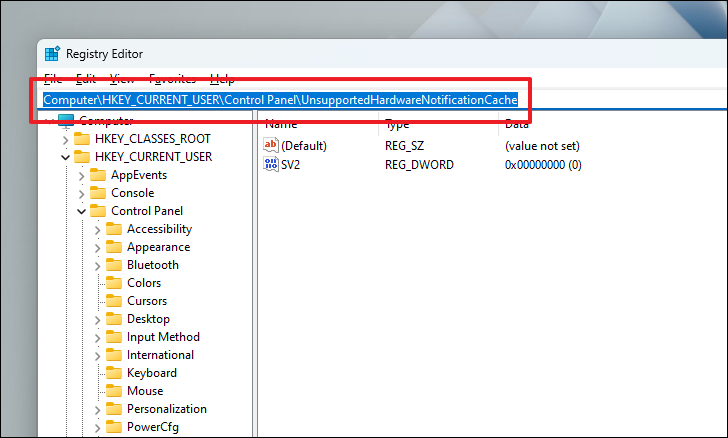
Task: Click the Mouse folder icon
Action: tap(114, 391)
